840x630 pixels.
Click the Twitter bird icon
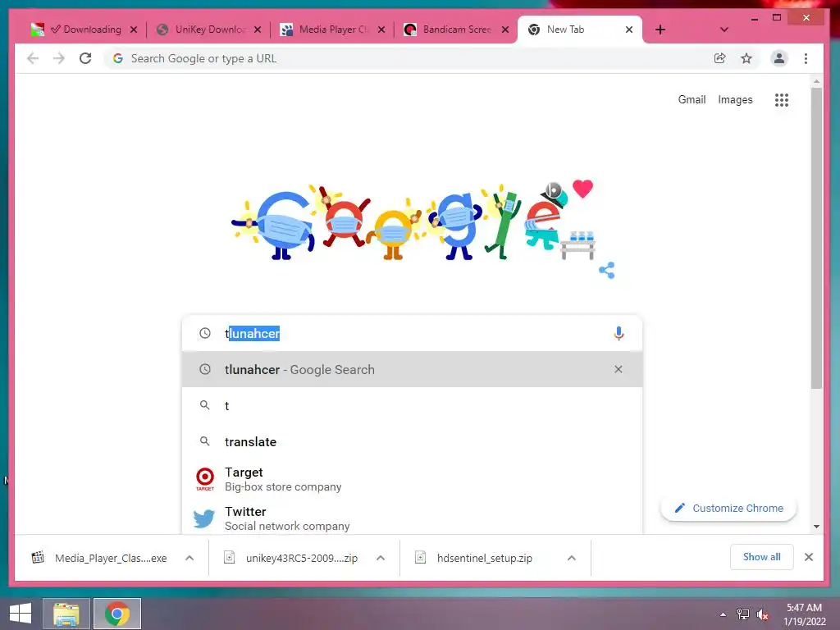point(204,518)
